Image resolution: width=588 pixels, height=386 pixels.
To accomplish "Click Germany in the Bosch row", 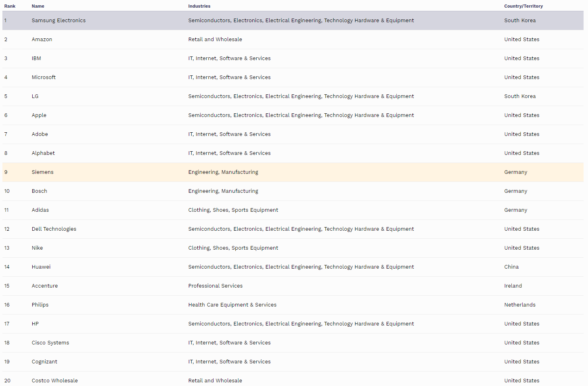I will pyautogui.click(x=515, y=191).
